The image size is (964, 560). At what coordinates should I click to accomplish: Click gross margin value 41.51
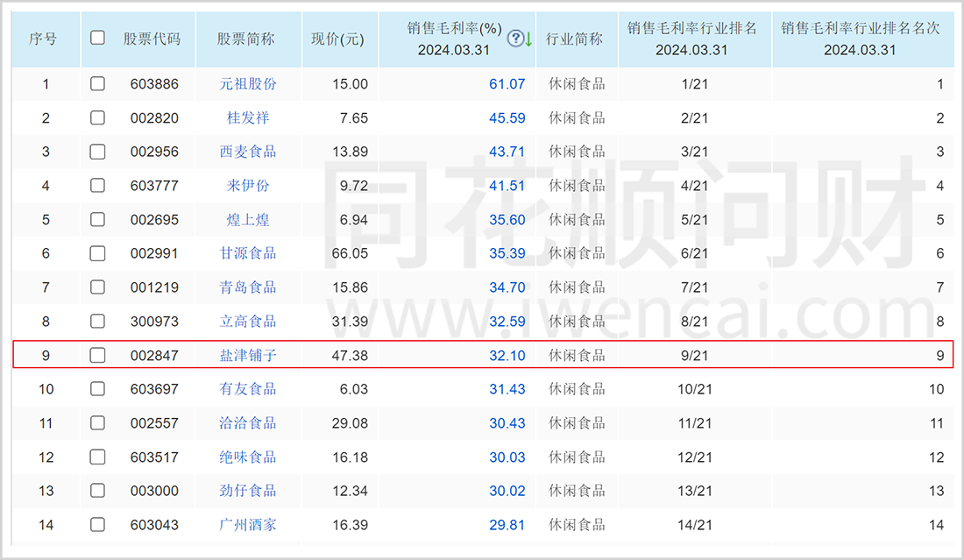[507, 186]
